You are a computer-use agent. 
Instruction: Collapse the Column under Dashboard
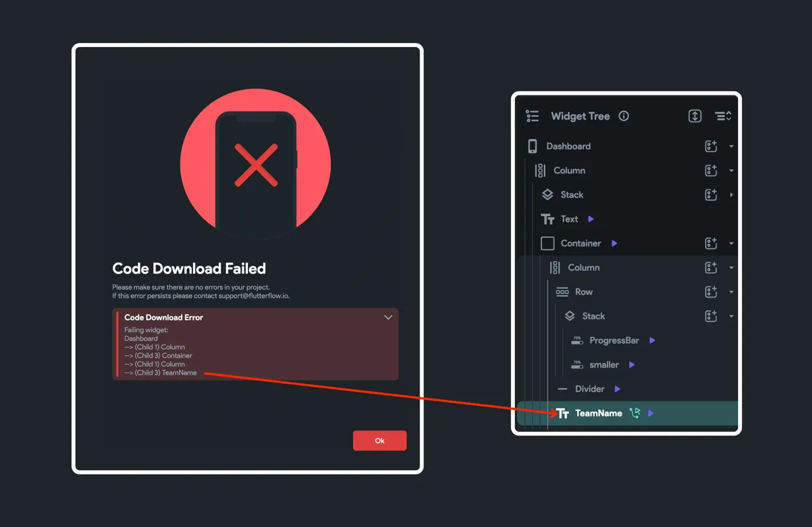(731, 171)
